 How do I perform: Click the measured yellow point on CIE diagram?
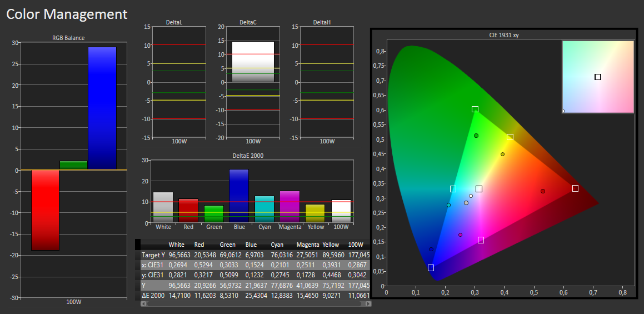(x=503, y=154)
